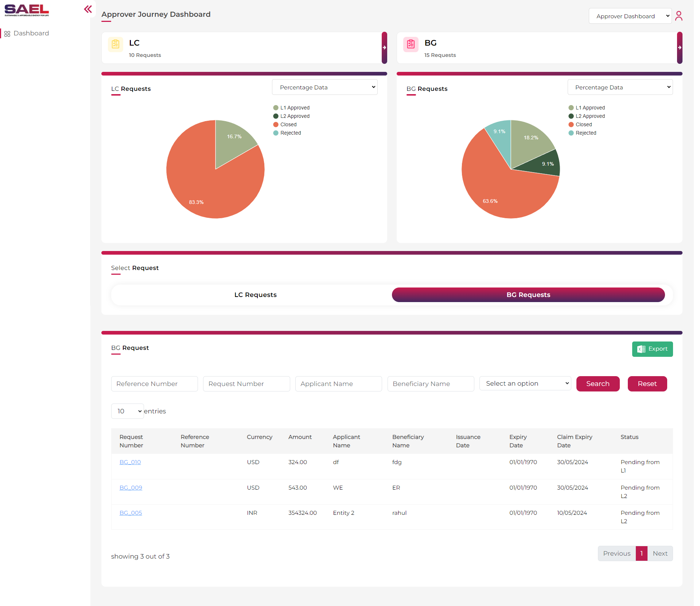Click claim expiry date 10/05/2024
The width and height of the screenshot is (700, 606).
point(572,513)
